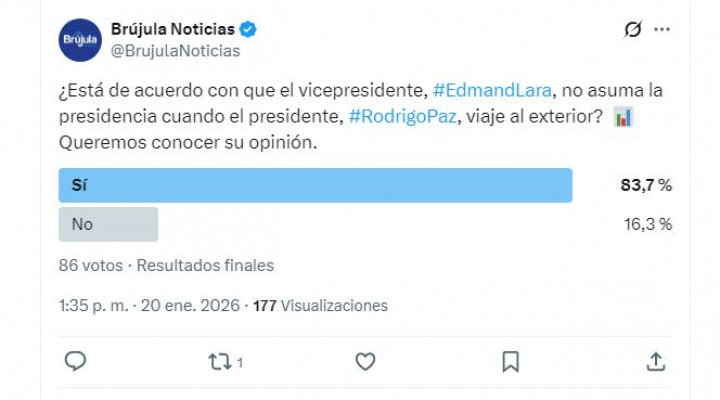Click the bar chart emoji in the tweet

click(623, 117)
